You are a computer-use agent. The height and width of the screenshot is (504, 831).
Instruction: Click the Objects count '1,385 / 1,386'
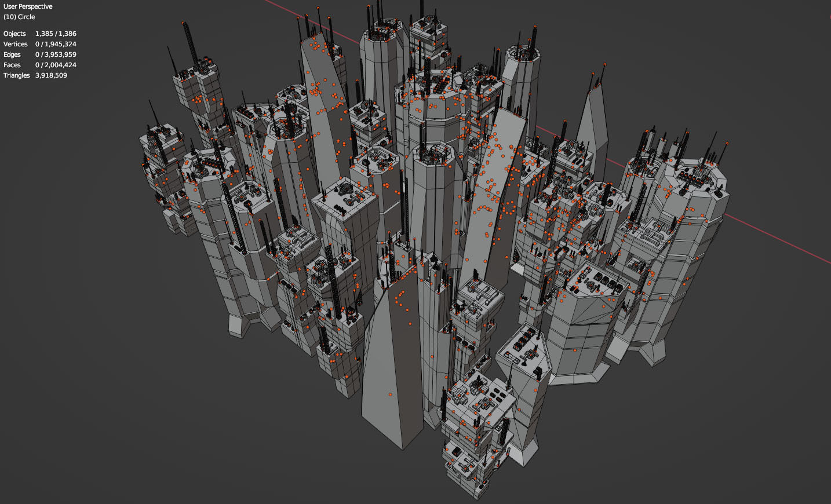pos(56,34)
